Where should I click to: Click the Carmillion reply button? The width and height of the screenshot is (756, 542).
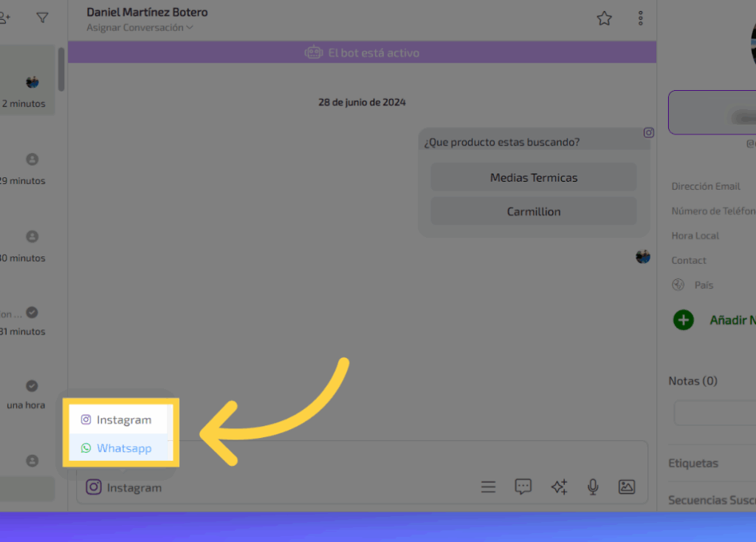(533, 211)
